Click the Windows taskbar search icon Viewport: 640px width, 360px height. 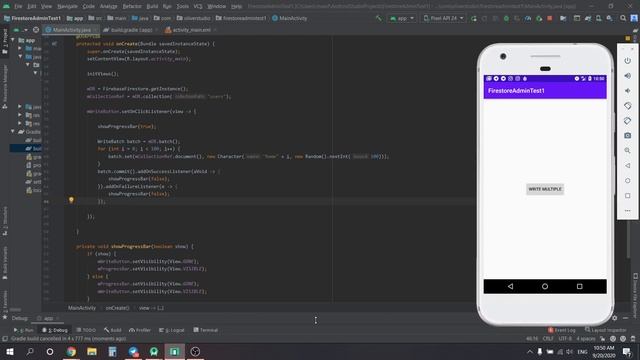[x=30, y=351]
